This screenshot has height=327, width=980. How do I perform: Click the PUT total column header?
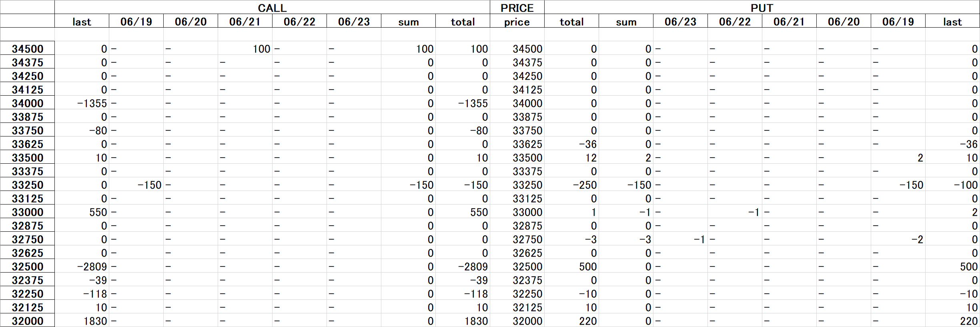pyautogui.click(x=571, y=22)
